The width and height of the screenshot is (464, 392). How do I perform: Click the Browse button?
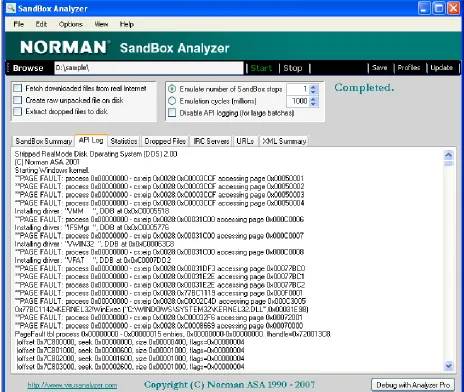[28, 68]
